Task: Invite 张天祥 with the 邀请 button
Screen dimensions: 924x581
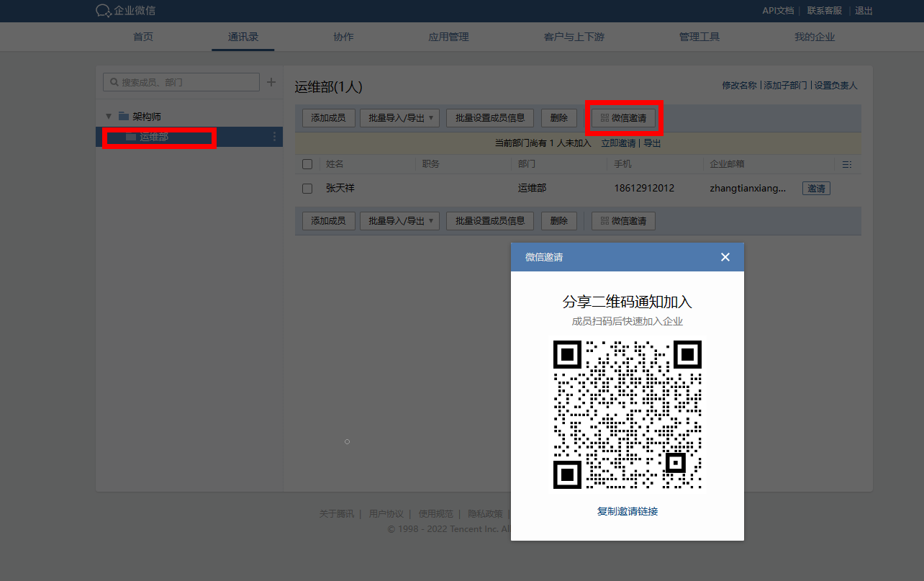Action: point(816,189)
